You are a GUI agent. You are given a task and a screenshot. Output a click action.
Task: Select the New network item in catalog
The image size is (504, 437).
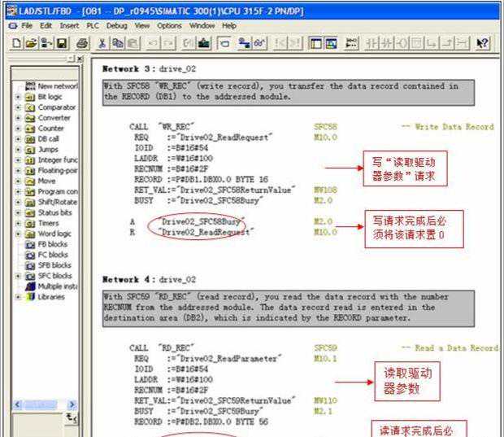coord(57,86)
